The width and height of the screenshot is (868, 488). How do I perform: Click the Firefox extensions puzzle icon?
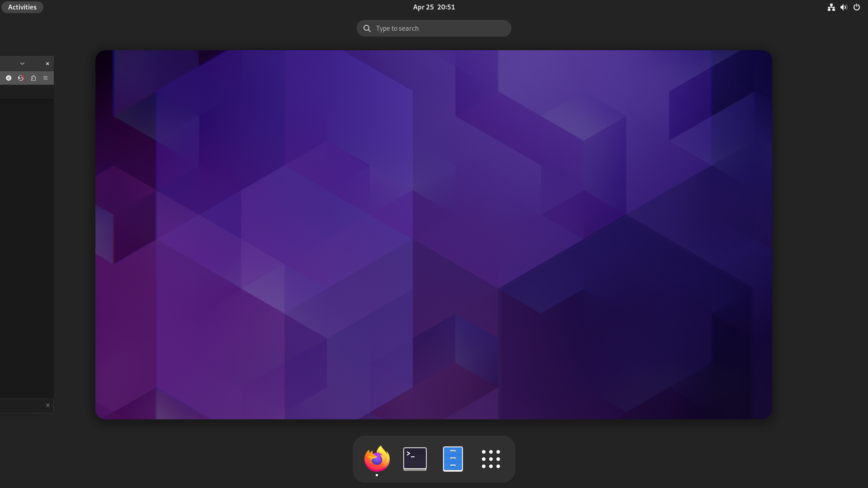tap(33, 78)
